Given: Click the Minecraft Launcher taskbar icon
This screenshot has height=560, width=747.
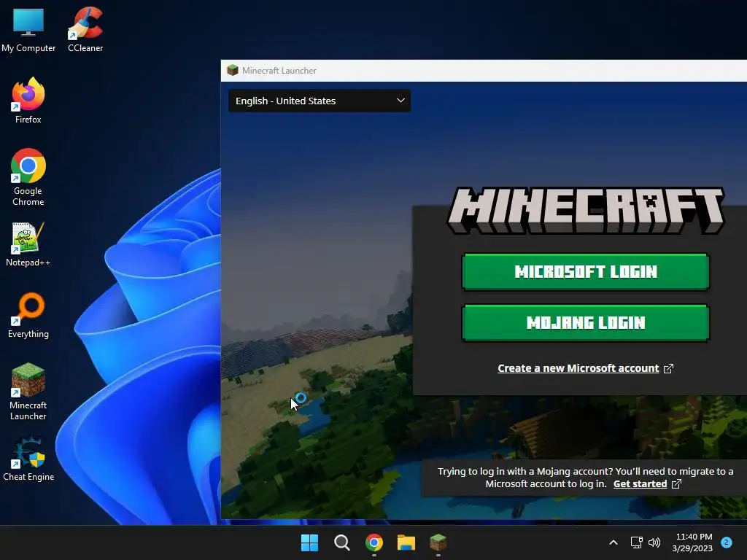Looking at the screenshot, I should point(438,542).
